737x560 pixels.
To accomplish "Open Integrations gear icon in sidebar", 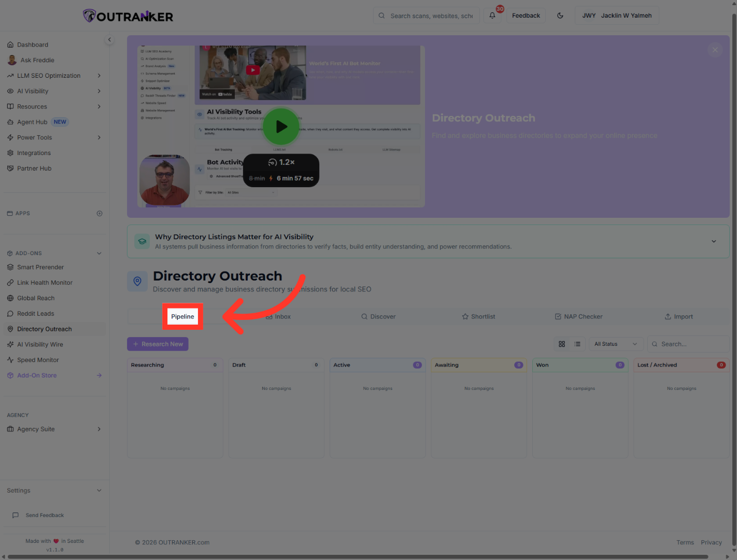I will point(10,153).
